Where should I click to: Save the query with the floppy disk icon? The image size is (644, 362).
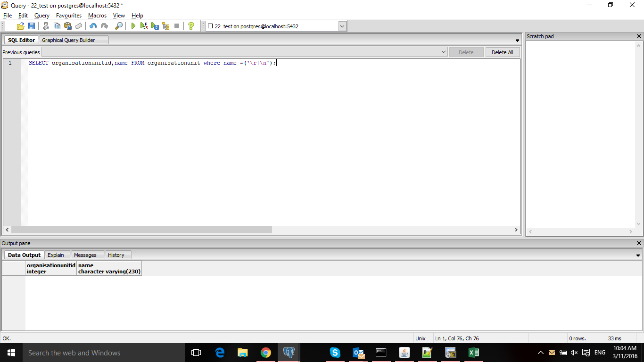pos(32,26)
